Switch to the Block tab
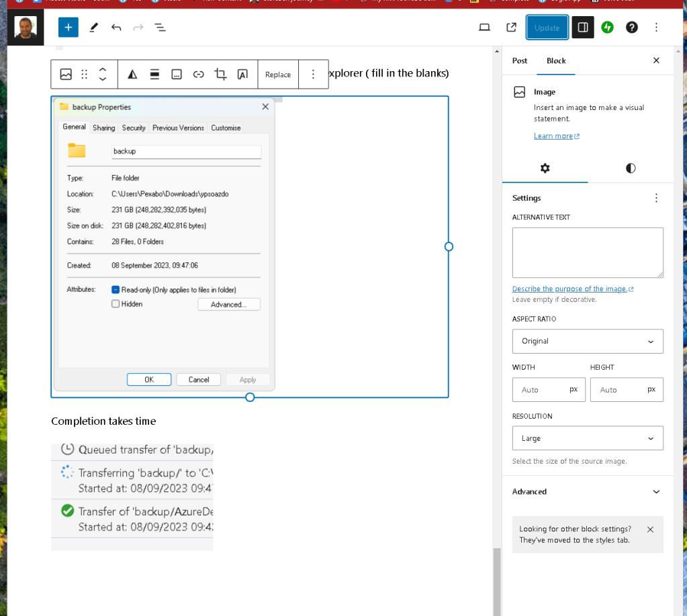687x616 pixels. click(x=556, y=61)
